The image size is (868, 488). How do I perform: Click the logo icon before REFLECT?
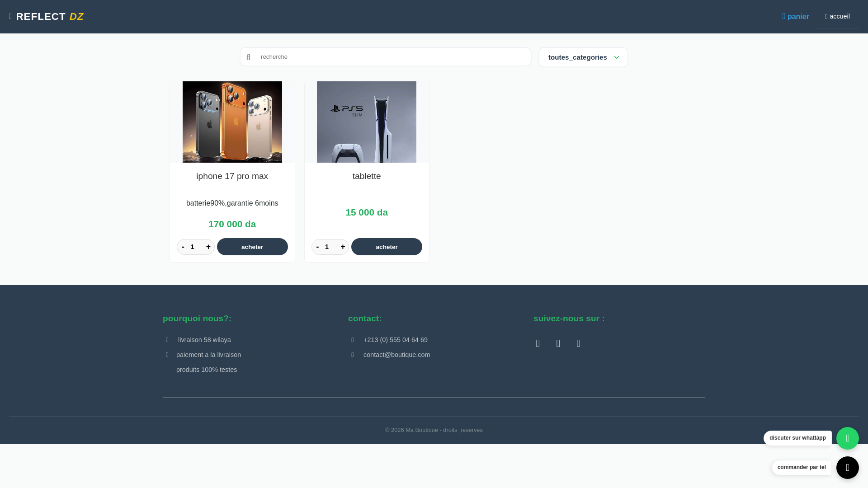pyautogui.click(x=10, y=17)
